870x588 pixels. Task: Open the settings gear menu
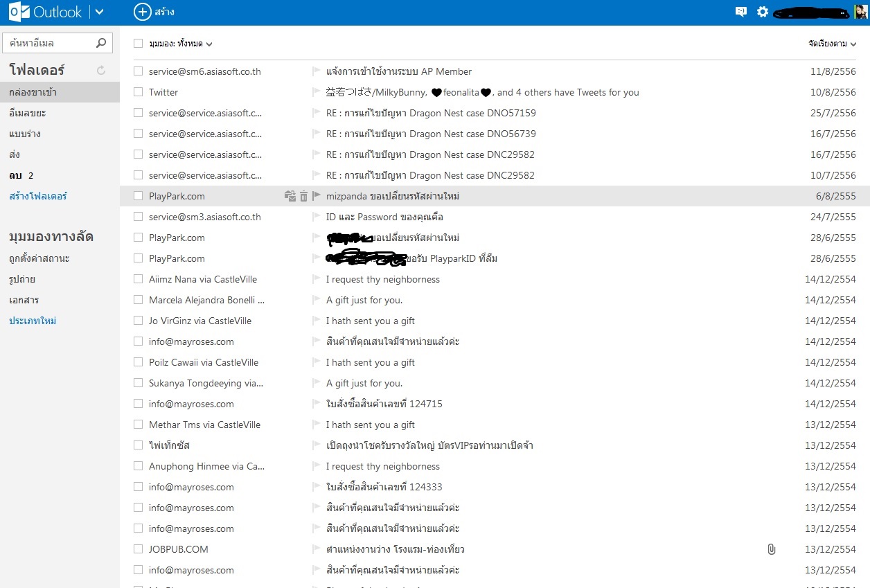(763, 12)
